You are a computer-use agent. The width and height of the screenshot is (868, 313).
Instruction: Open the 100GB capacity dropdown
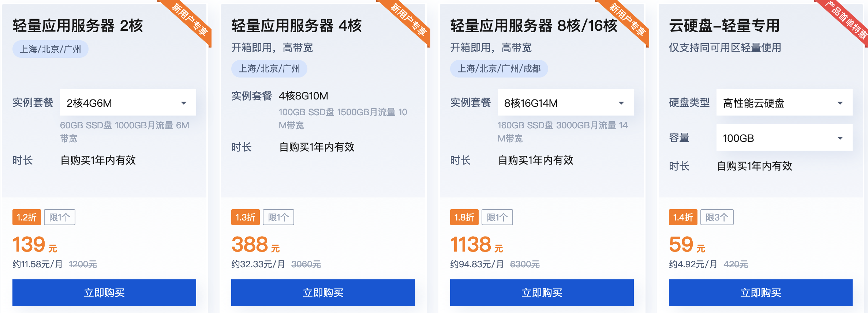[x=783, y=138]
